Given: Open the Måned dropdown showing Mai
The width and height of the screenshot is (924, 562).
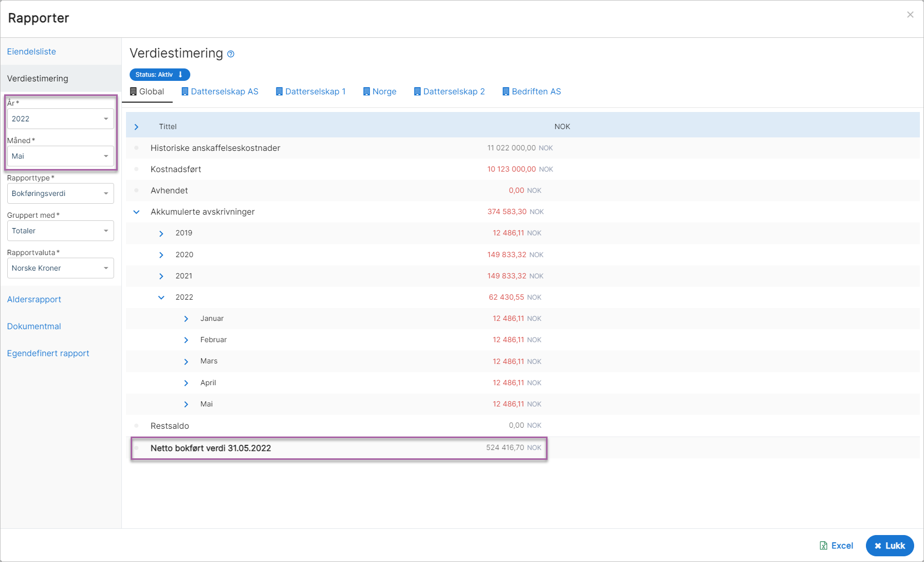Looking at the screenshot, I should [x=60, y=156].
